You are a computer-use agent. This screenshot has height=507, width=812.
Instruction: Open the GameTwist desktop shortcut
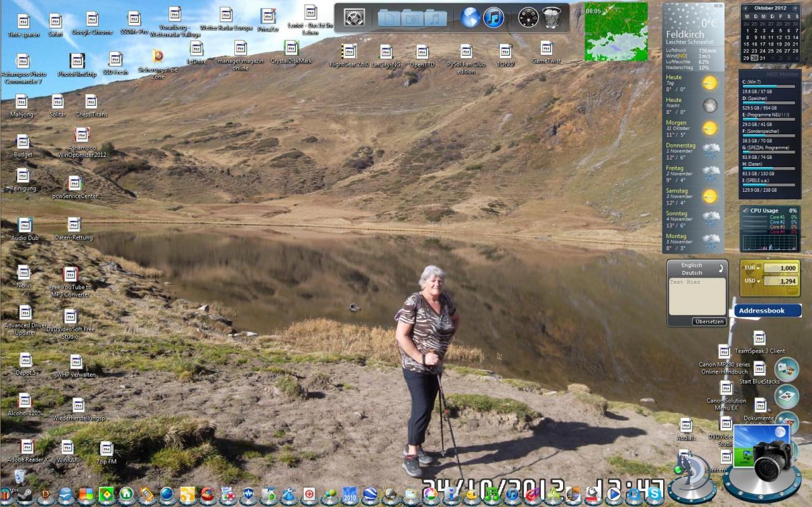click(x=546, y=53)
